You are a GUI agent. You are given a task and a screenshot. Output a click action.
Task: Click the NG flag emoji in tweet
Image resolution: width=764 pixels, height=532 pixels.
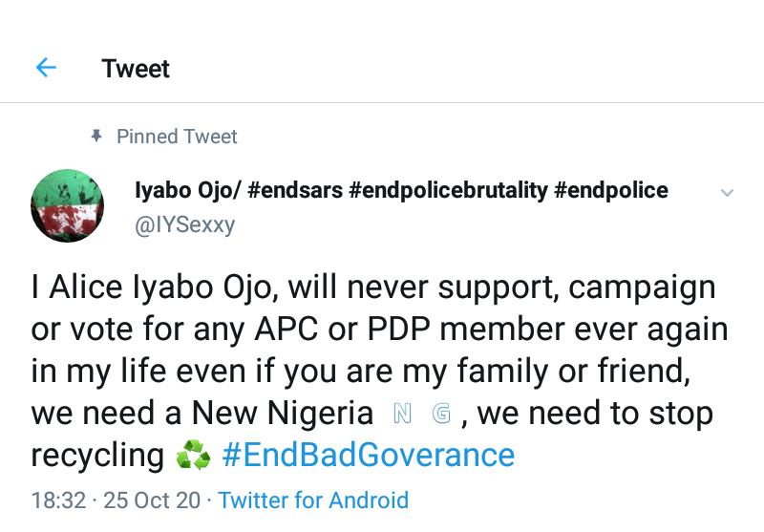[x=421, y=414]
